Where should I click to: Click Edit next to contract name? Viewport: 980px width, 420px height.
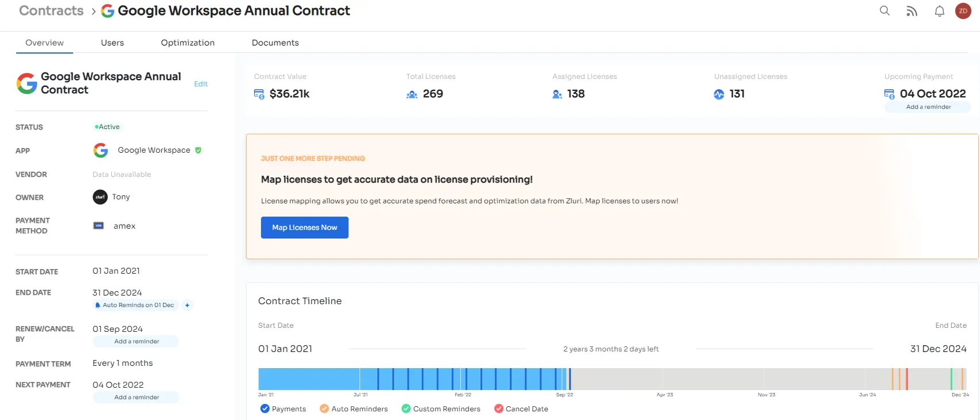click(201, 84)
